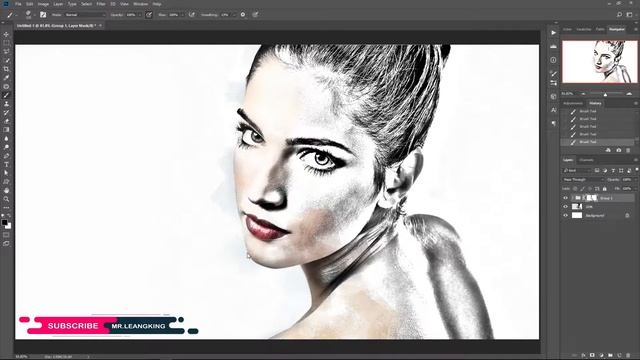640x360 pixels.
Task: Toggle airbrush build-up effect
Action: coord(191,15)
